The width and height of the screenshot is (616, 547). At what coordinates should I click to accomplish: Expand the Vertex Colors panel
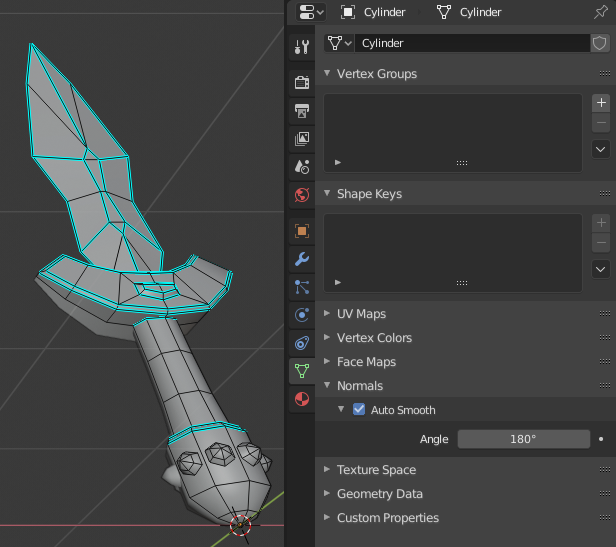(x=327, y=337)
